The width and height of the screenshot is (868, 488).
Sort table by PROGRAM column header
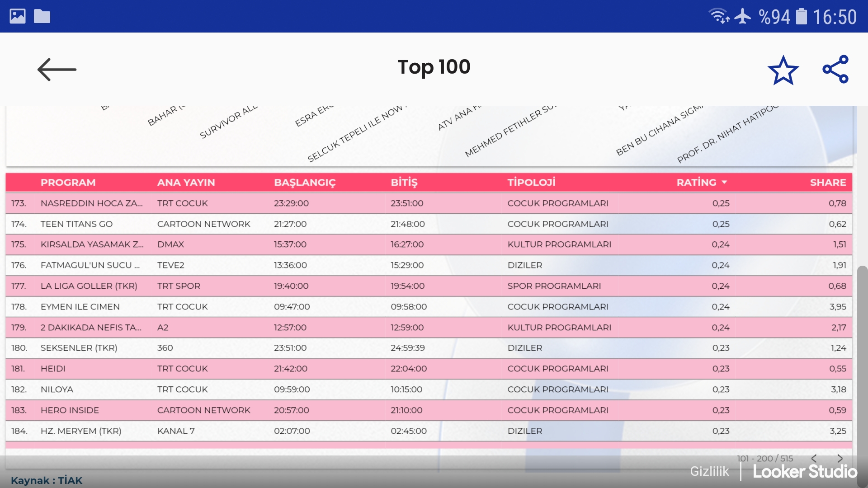pyautogui.click(x=68, y=182)
